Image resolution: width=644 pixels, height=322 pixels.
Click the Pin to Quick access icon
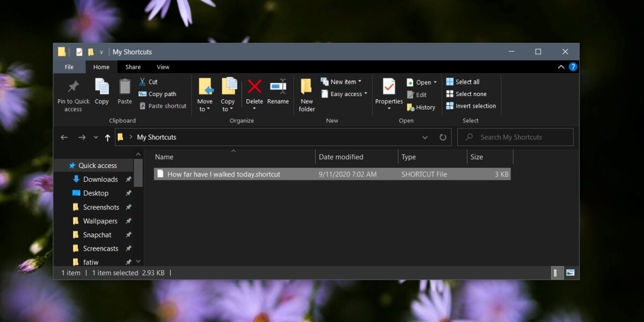(74, 87)
